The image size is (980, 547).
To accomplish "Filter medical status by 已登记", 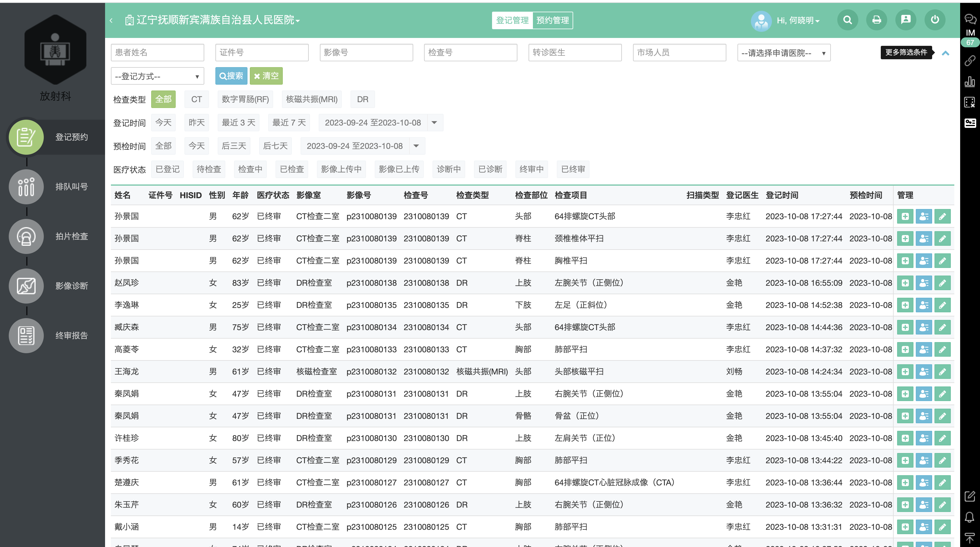I will click(x=168, y=169).
